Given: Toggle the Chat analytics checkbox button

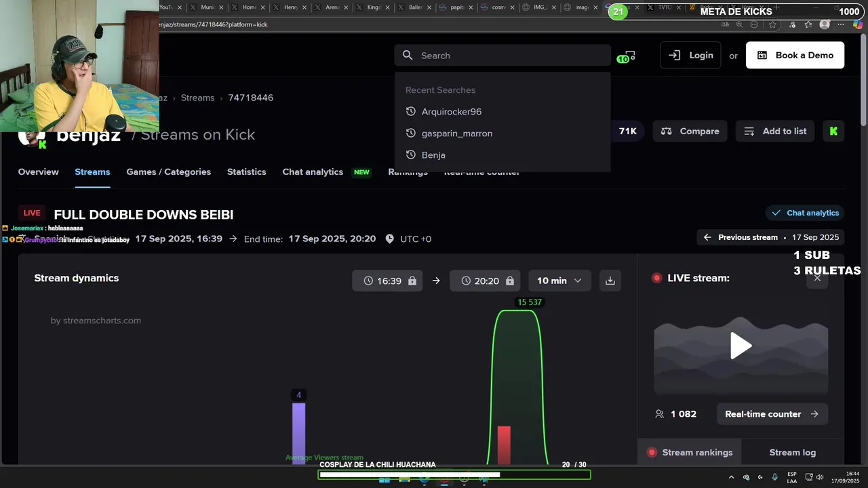Looking at the screenshot, I should click(x=805, y=213).
